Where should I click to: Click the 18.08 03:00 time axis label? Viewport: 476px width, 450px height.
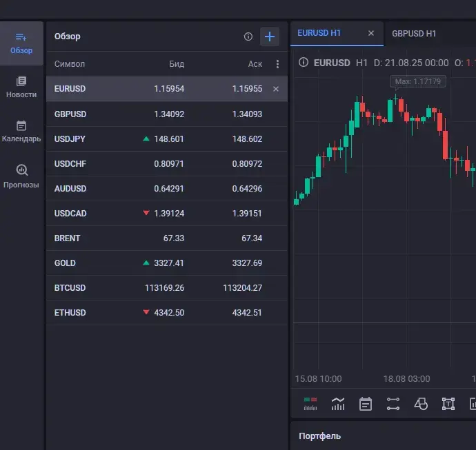click(406, 379)
